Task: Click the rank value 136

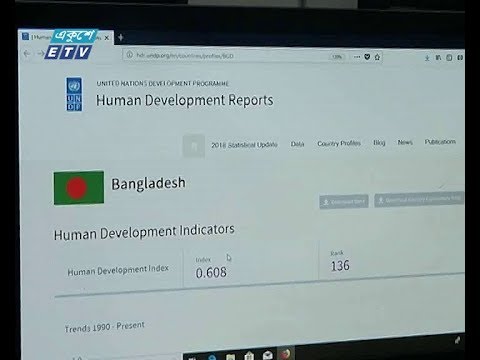Action: (340, 266)
